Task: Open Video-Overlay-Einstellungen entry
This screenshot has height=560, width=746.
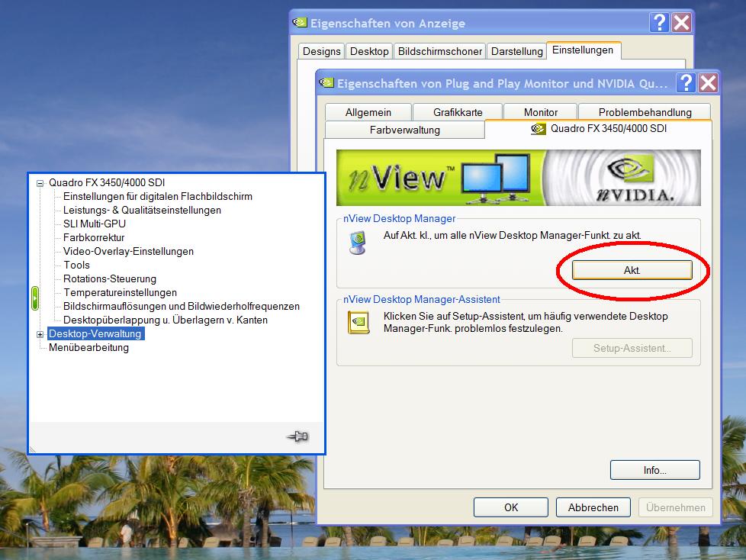Action: (x=128, y=252)
